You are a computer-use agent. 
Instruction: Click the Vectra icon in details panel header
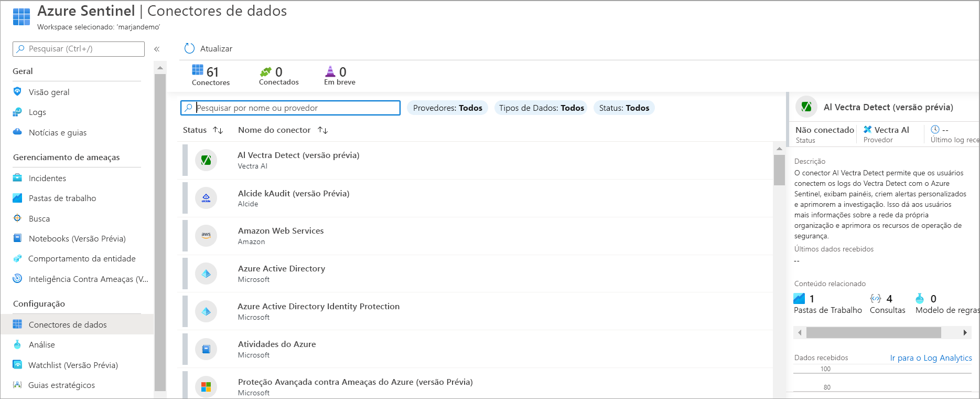pyautogui.click(x=806, y=107)
